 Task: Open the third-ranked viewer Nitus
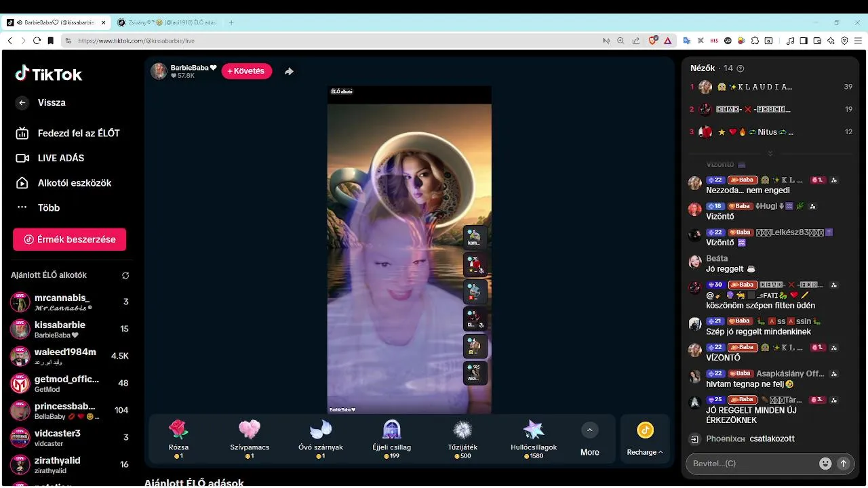point(770,131)
